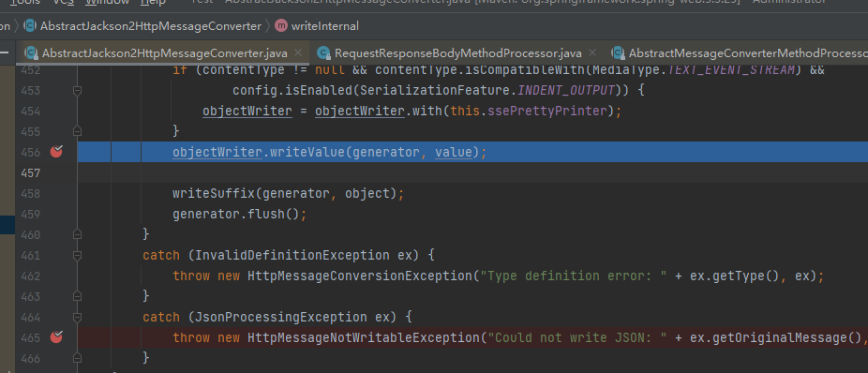Click class icon on AbstractMessageConverterMethodProcessor tab
This screenshot has height=373, width=868.
[x=619, y=53]
